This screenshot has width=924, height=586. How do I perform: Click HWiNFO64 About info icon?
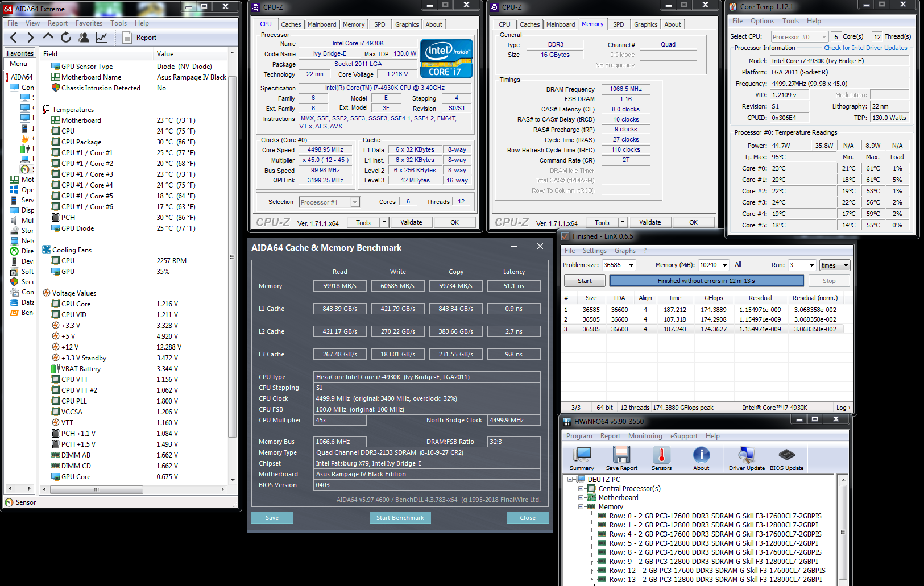tap(701, 459)
